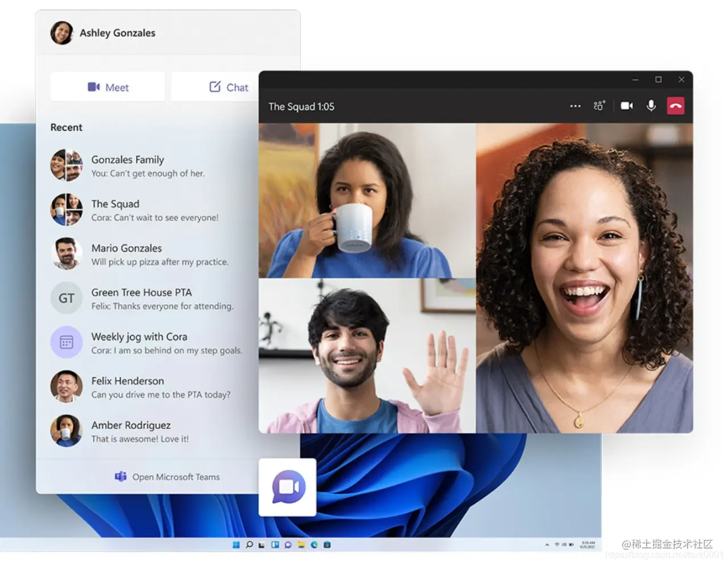Open Task View on the taskbar

pos(262,545)
